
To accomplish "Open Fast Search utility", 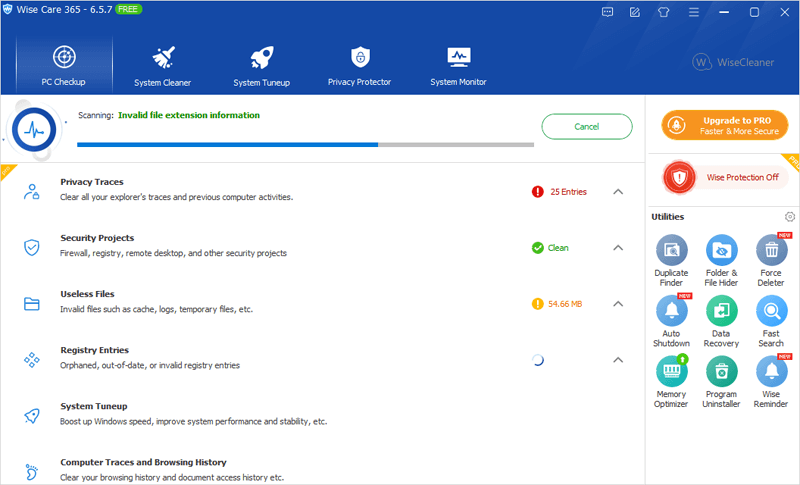I will pos(771,321).
